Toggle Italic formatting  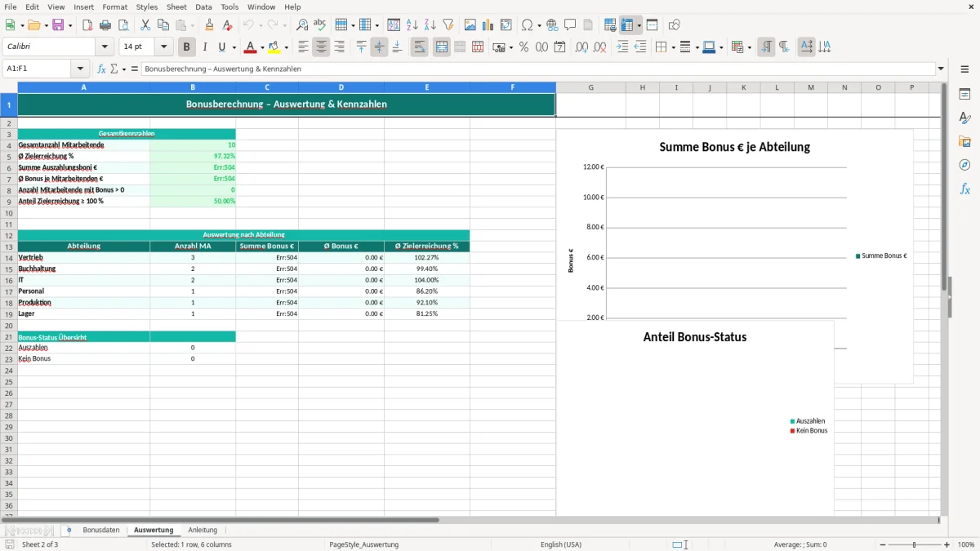(205, 47)
